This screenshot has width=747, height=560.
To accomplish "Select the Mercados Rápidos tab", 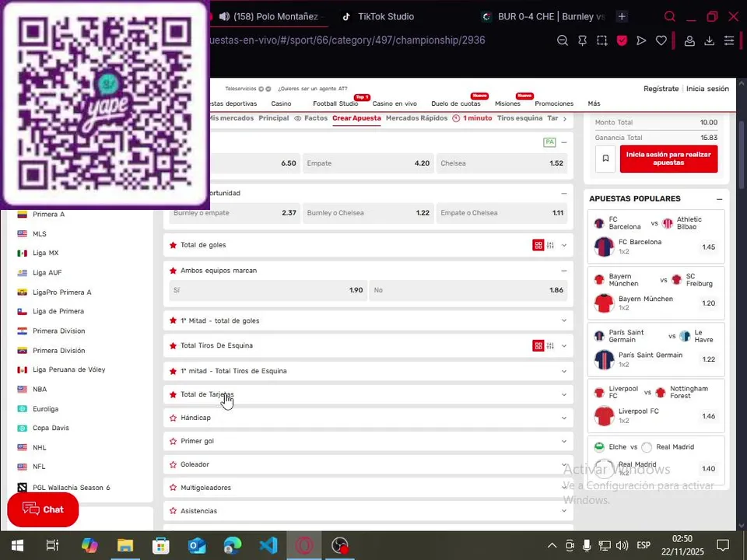I will click(x=416, y=118).
